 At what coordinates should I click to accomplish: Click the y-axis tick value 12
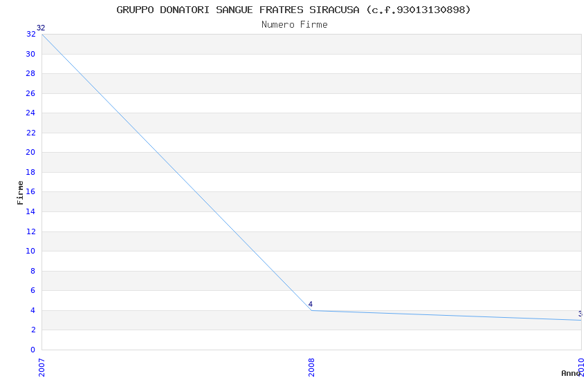30,231
